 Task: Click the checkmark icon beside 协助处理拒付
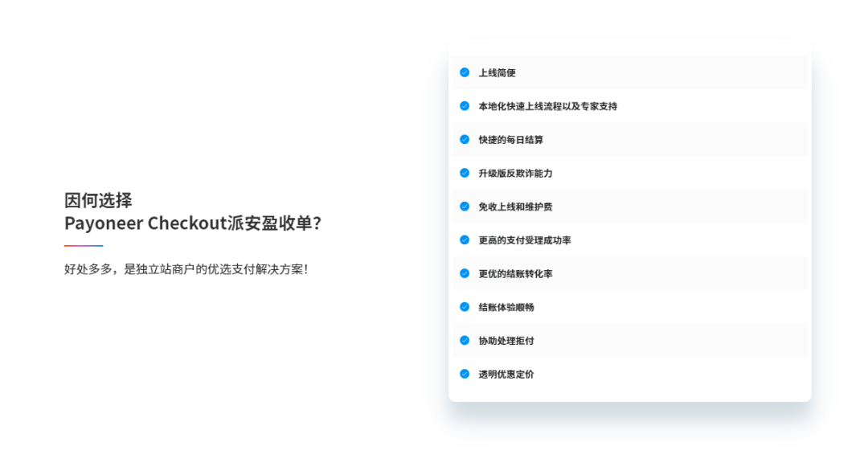pos(465,340)
